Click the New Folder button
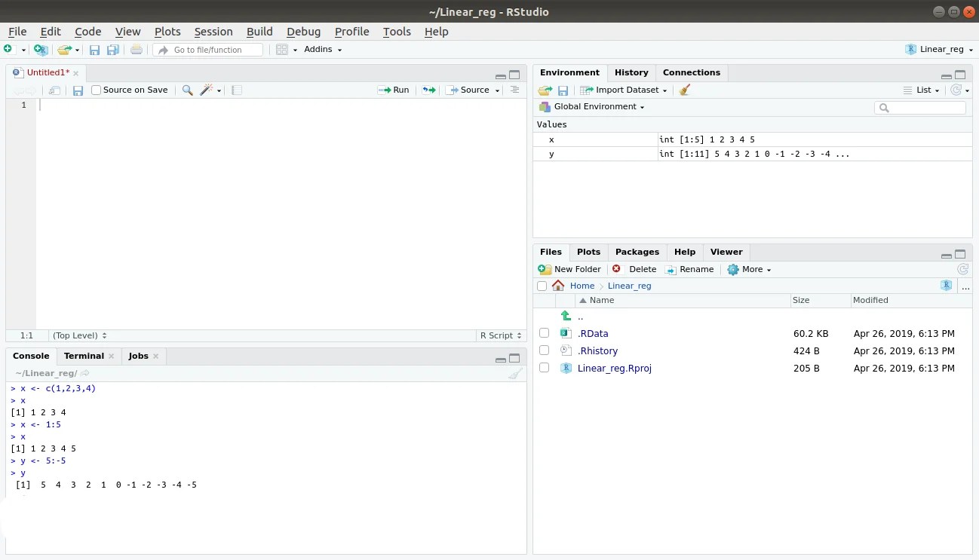The width and height of the screenshot is (979, 560). click(569, 269)
